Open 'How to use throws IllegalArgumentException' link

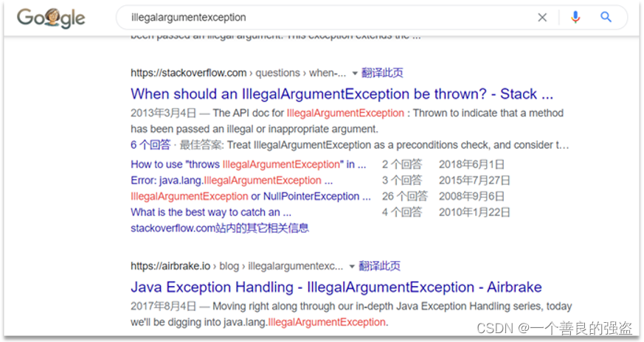coord(249,164)
